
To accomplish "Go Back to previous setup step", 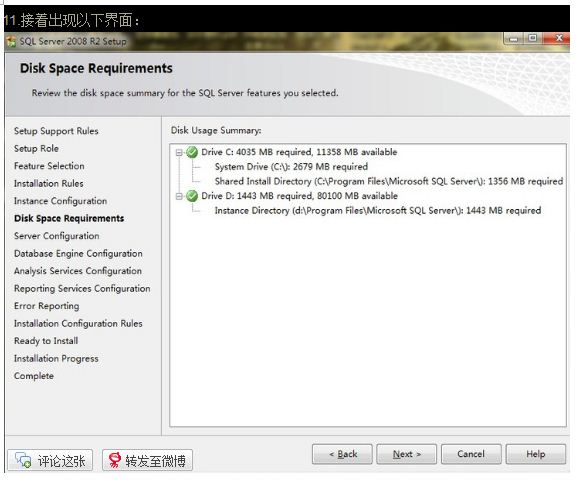I will 342,454.
